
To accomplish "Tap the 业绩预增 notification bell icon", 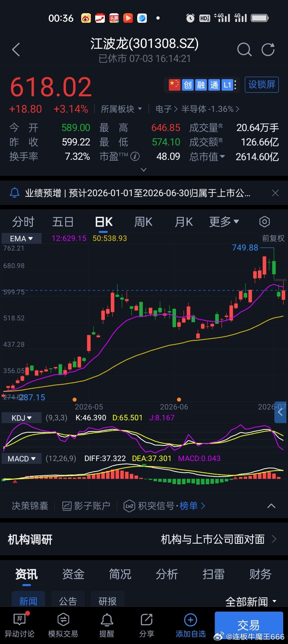I will (14, 193).
